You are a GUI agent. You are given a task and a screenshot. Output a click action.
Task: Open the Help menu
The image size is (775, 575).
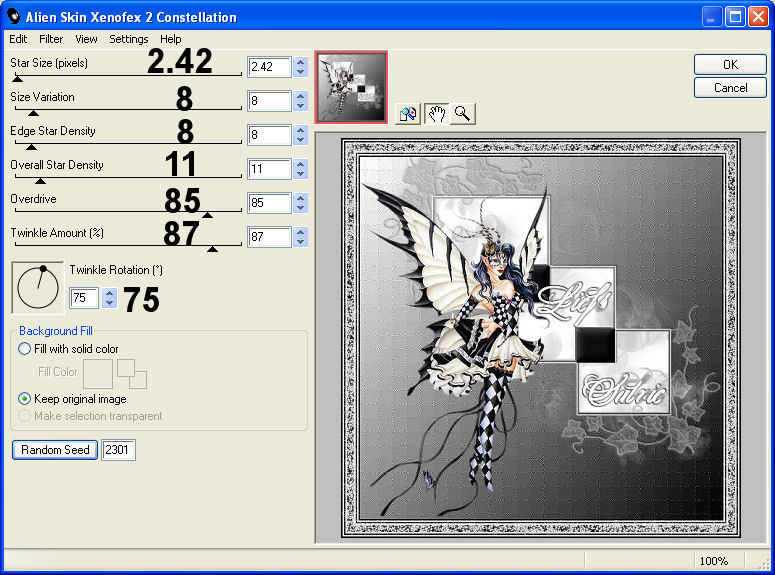point(171,39)
